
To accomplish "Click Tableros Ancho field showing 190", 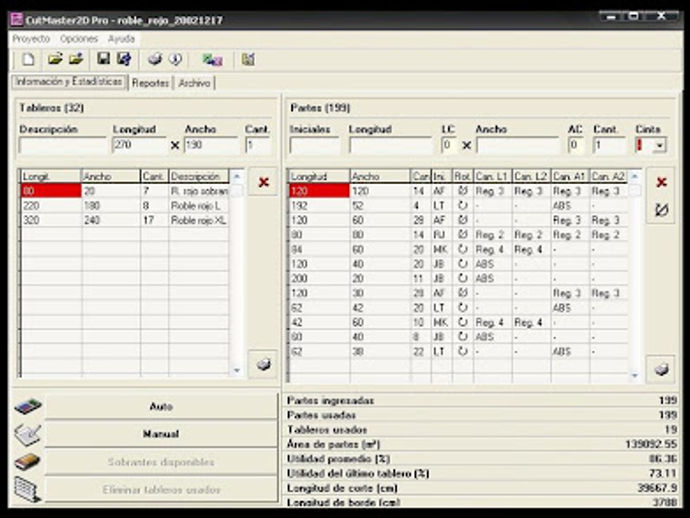I will (x=212, y=145).
